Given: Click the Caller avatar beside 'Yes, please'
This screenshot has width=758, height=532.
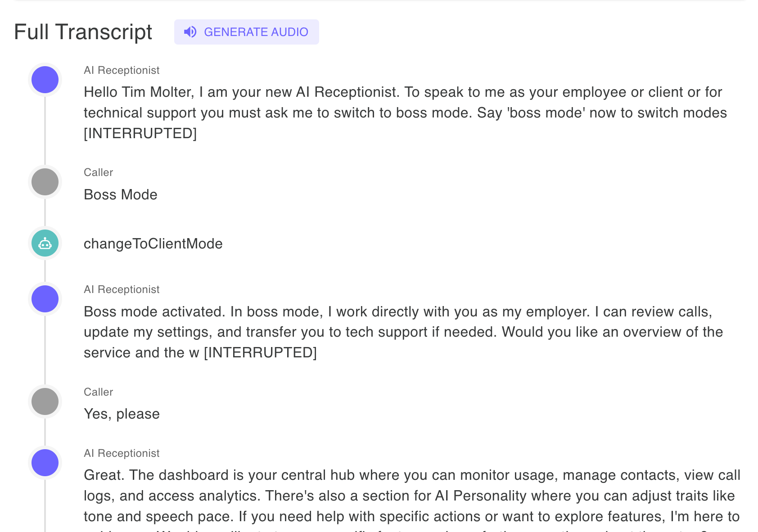Looking at the screenshot, I should click(45, 401).
